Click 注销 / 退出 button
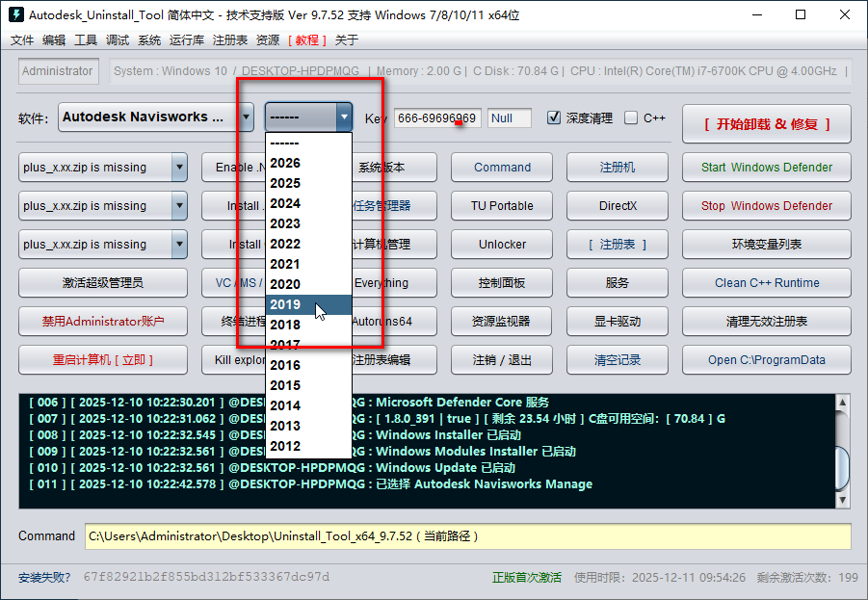Screen dimensions: 868x600 click(502, 360)
